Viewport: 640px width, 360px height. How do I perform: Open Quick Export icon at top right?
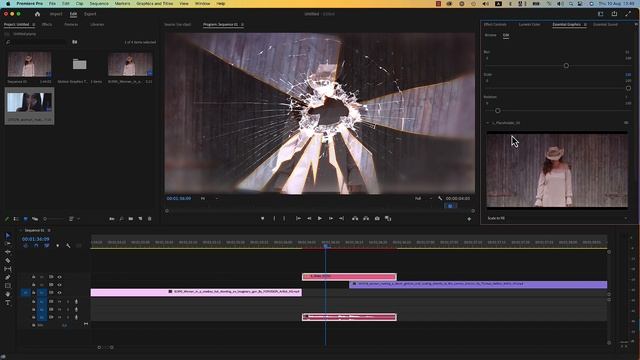point(614,14)
